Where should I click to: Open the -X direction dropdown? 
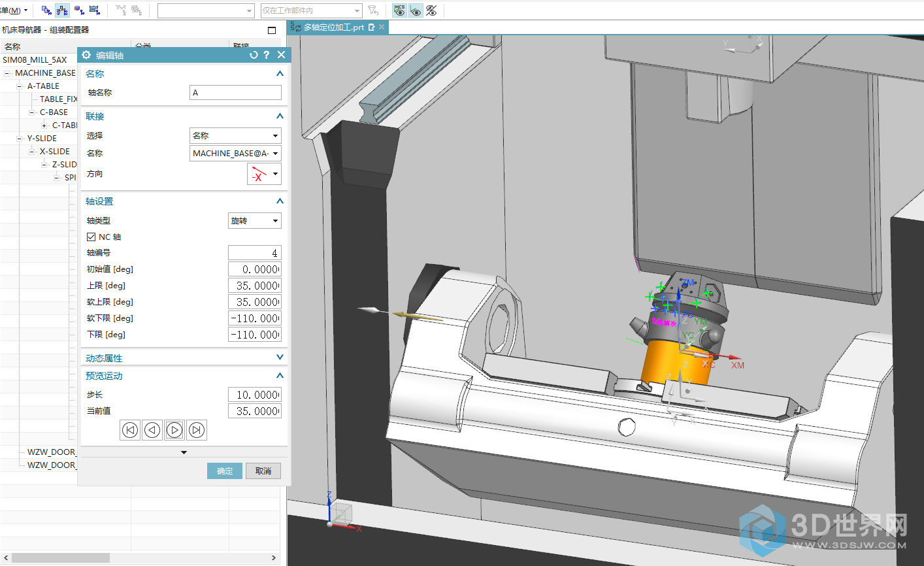click(264, 174)
